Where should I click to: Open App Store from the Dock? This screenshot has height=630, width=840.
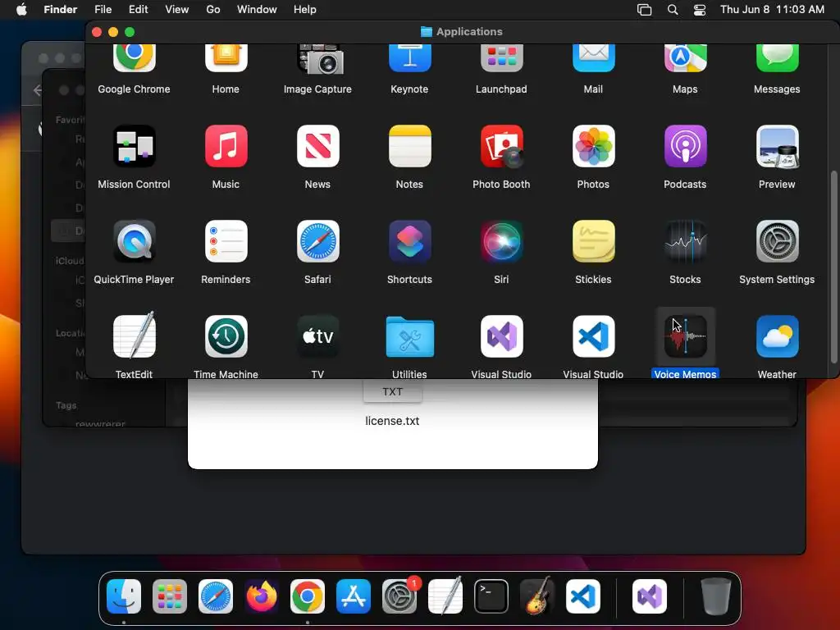click(x=354, y=596)
